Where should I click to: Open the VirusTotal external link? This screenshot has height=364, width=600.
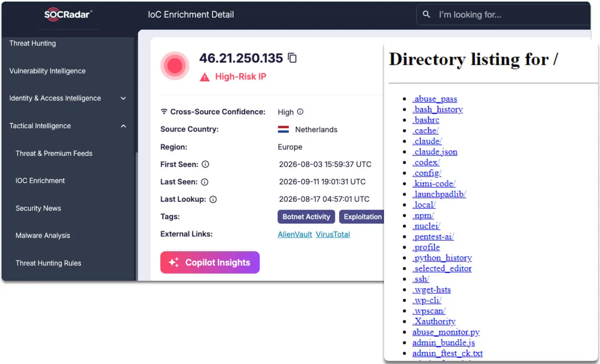[x=333, y=234]
